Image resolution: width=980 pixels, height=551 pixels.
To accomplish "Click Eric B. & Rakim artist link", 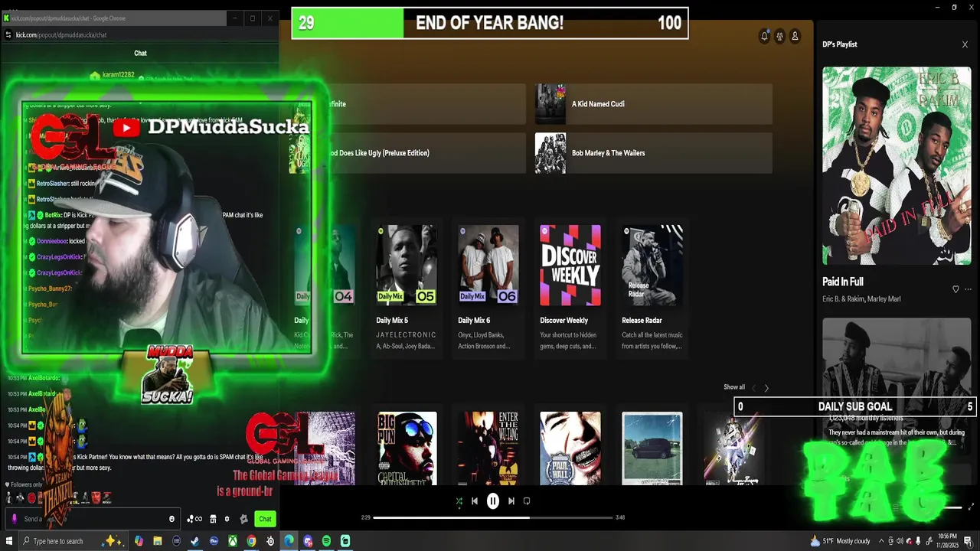I will point(843,299).
